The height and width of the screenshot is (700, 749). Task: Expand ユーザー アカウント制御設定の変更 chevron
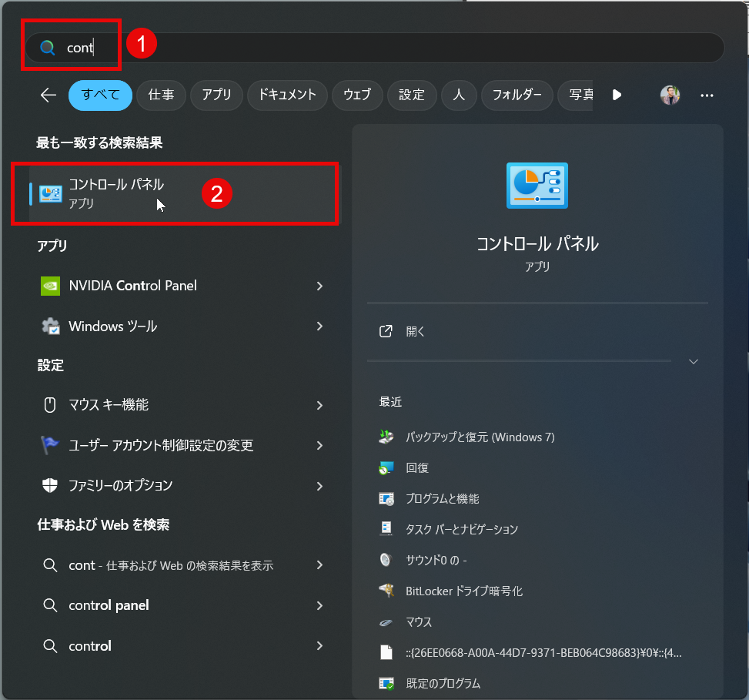pos(319,445)
